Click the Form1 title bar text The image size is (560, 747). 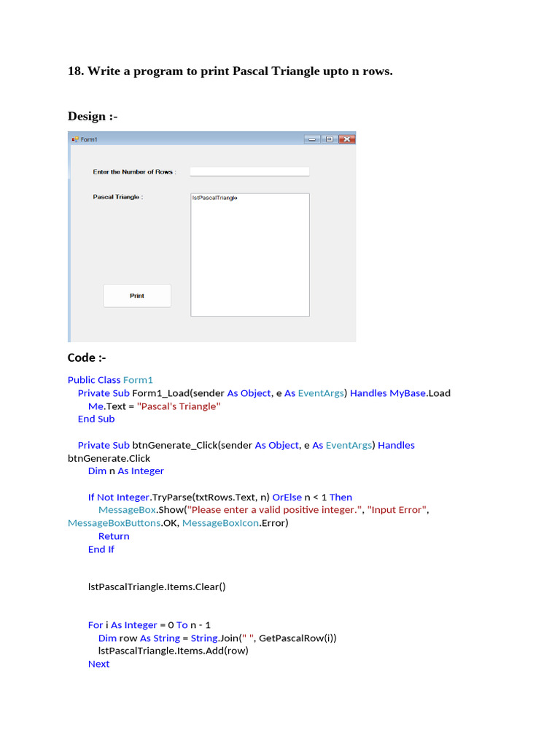pyautogui.click(x=88, y=139)
